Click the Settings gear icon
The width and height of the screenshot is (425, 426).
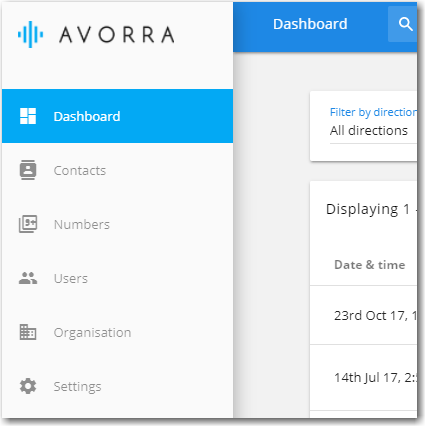28,386
